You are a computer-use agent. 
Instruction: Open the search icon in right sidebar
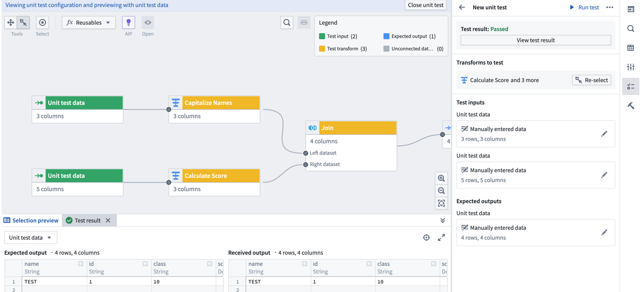[631, 28]
